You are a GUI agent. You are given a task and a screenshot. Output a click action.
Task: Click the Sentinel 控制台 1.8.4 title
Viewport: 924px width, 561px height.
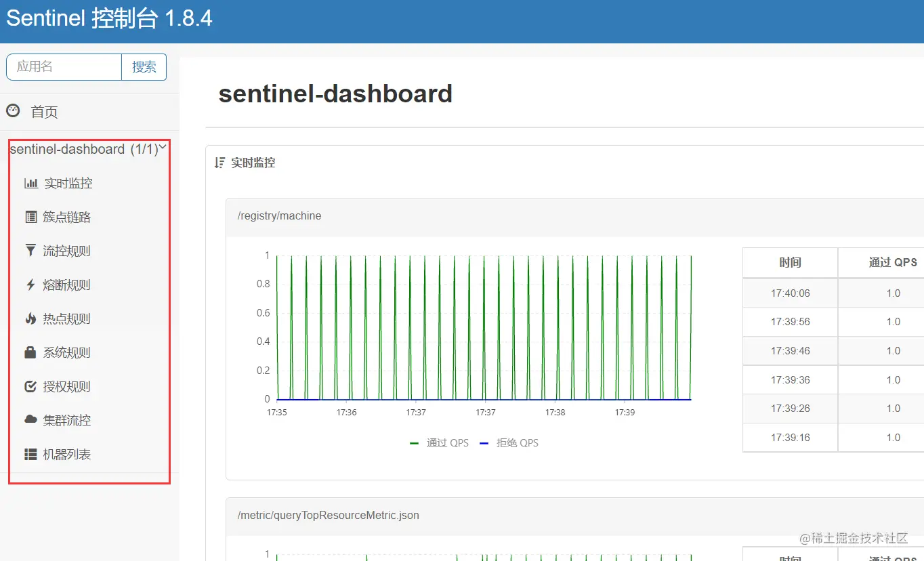(x=110, y=18)
